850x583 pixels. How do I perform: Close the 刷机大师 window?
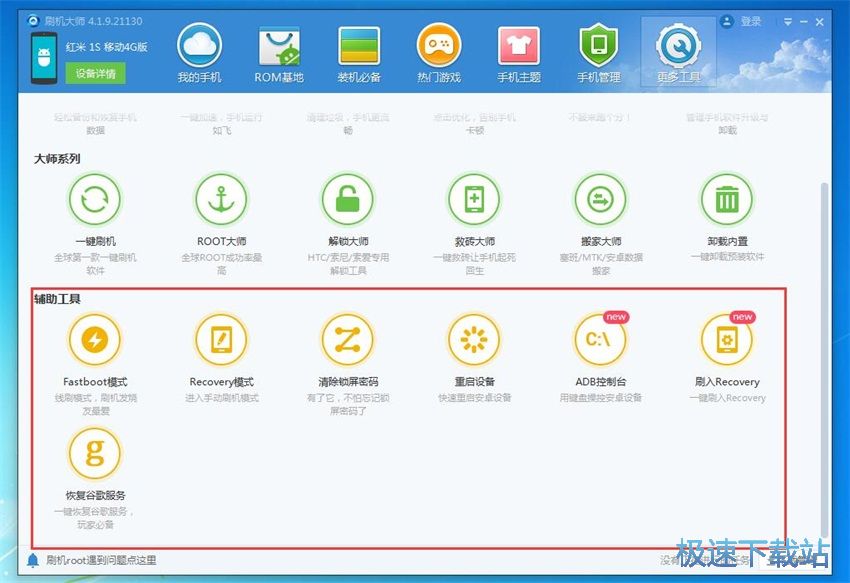[820, 22]
